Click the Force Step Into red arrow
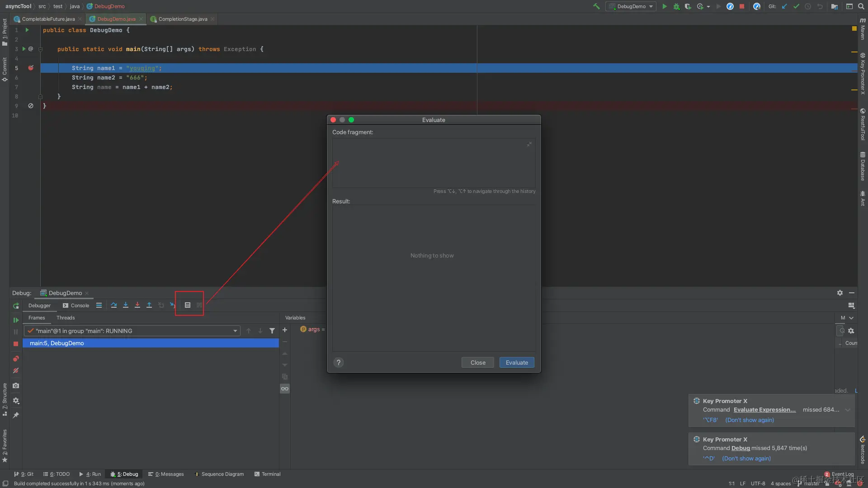This screenshot has width=868, height=488. click(137, 305)
